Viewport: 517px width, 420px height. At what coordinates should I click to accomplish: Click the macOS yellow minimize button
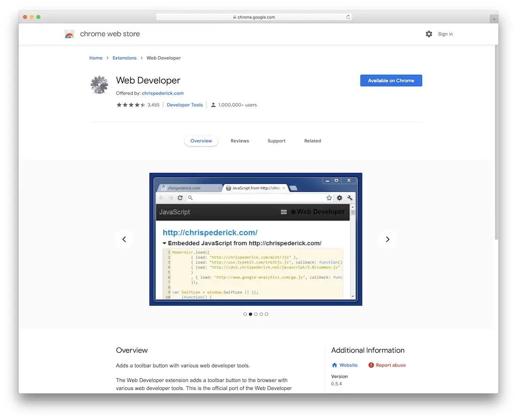pyautogui.click(x=31, y=17)
